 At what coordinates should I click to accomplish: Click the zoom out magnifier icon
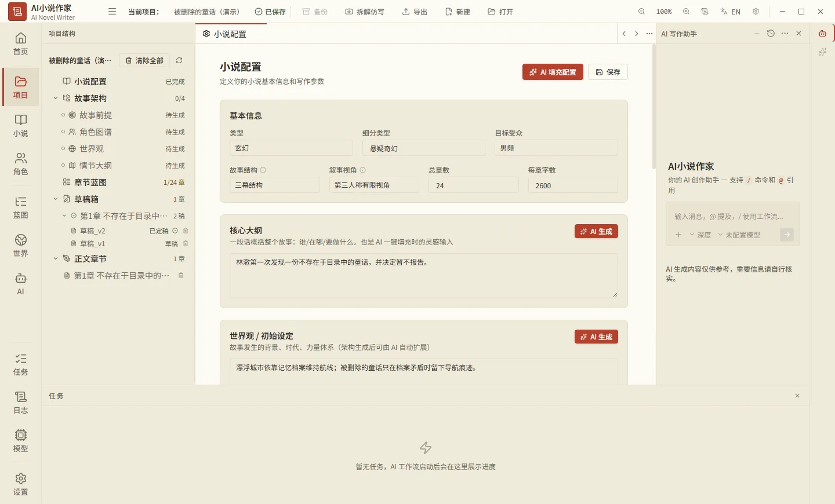click(641, 12)
